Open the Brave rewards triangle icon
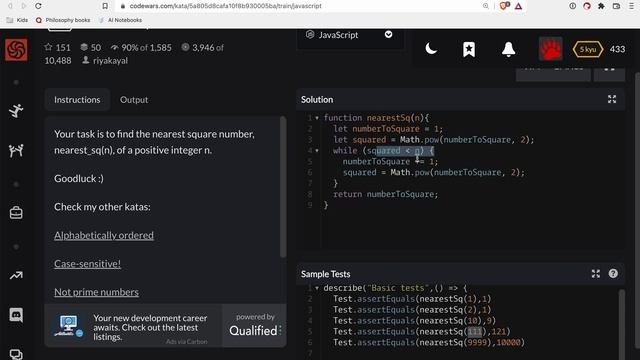Viewport: 640px width, 360px height. click(518, 6)
